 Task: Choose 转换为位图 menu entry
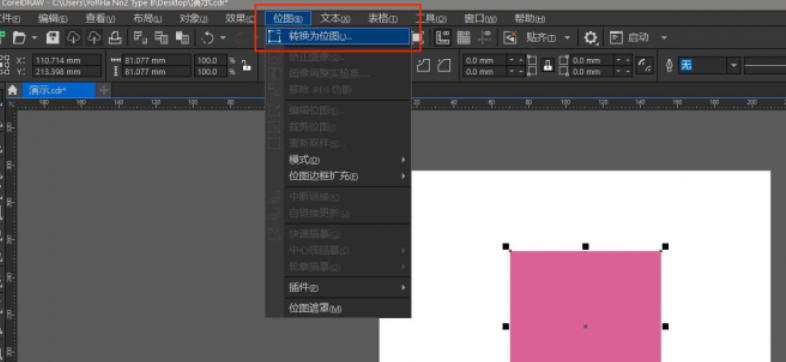pos(338,36)
